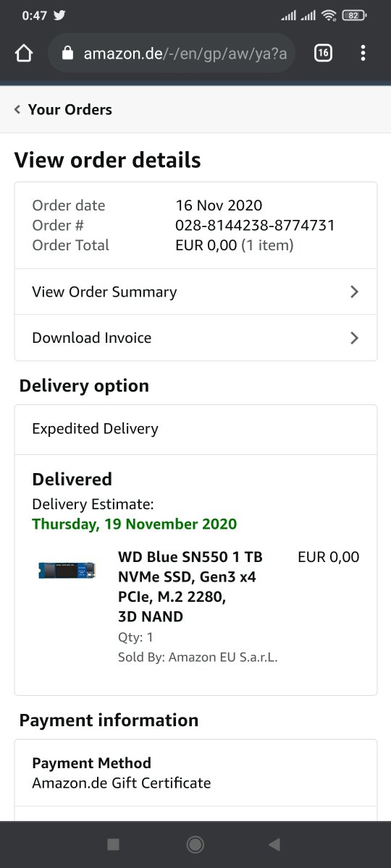
Task: Open Download Invoice
Action: (195, 338)
